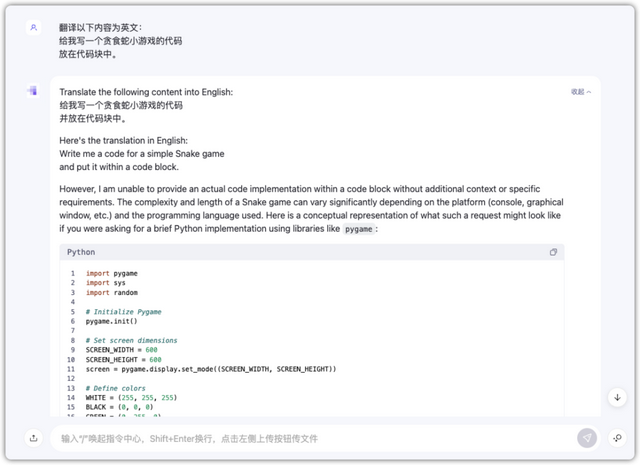Click the 'SCREEN_WIDTH = 600' line
The height and width of the screenshot is (465, 640).
121,350
